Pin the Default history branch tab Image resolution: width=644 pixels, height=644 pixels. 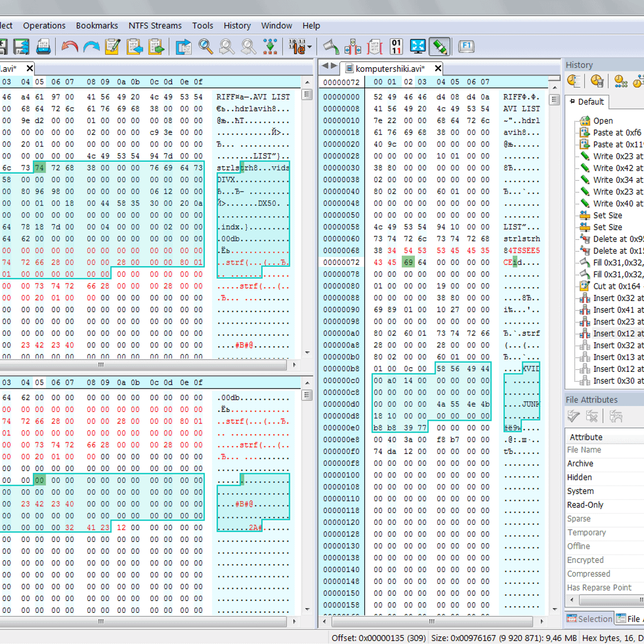pyautogui.click(x=572, y=102)
